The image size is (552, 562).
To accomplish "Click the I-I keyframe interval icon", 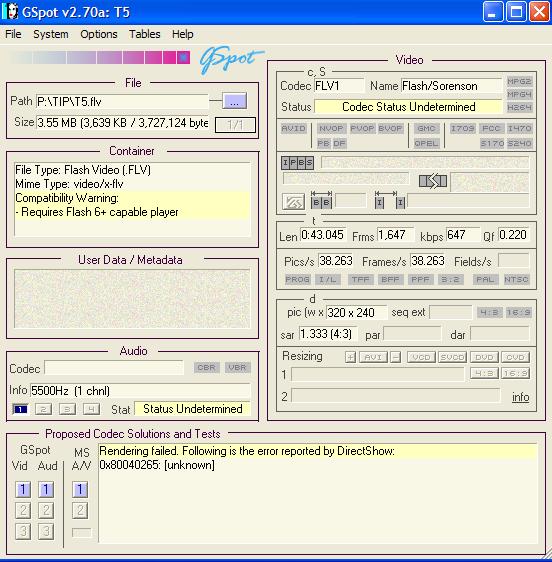I will point(390,200).
